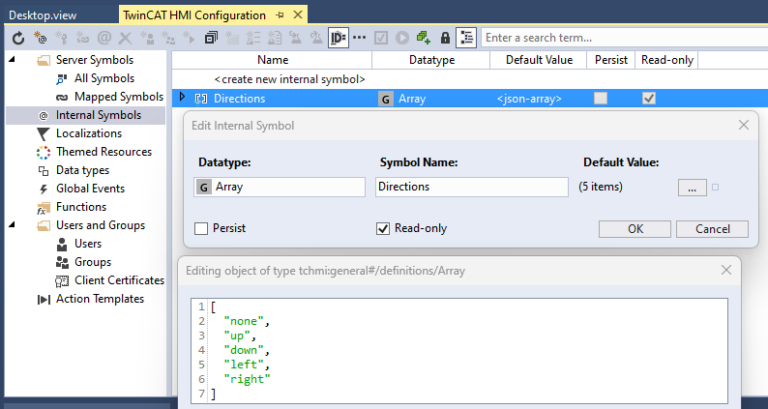Enable the Persist checkbox in the dialog
Screen dimensions: 768x409
[x=202, y=228]
